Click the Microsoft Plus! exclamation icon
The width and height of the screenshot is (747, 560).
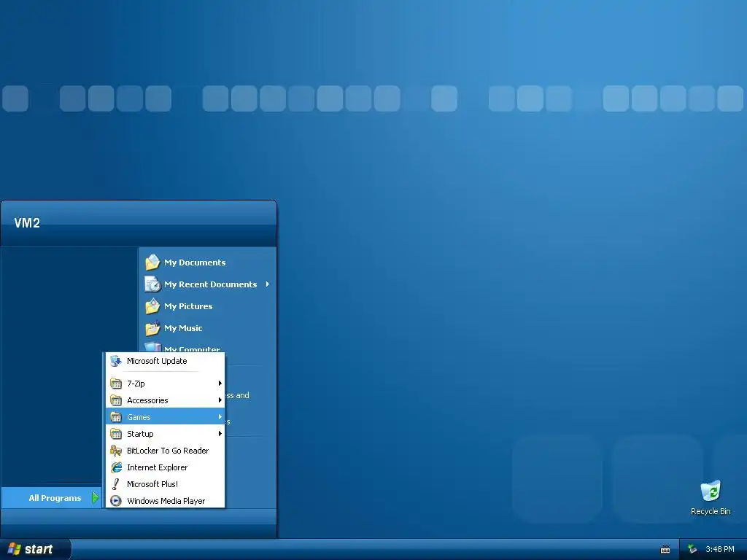point(116,484)
